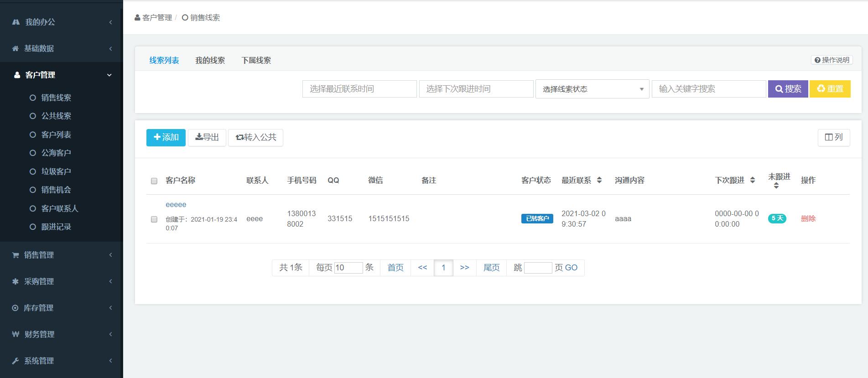Open the eeeee customer name link
The height and width of the screenshot is (378, 868).
pos(176,205)
